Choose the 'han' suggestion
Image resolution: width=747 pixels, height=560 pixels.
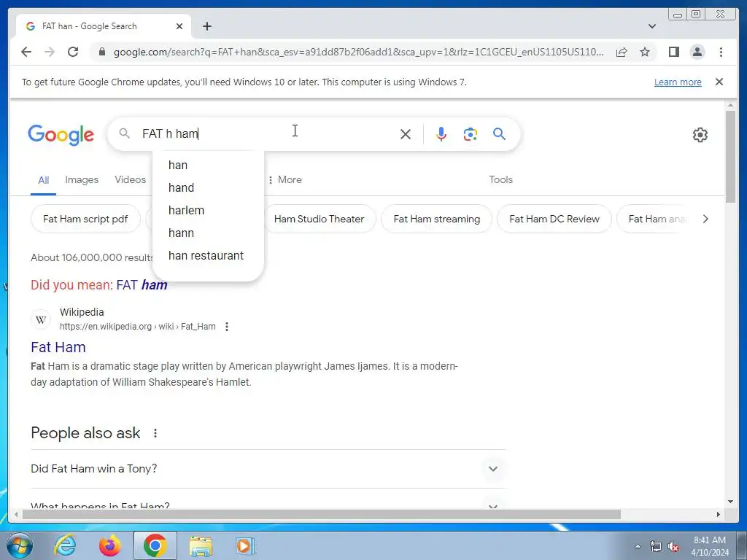[208, 166]
